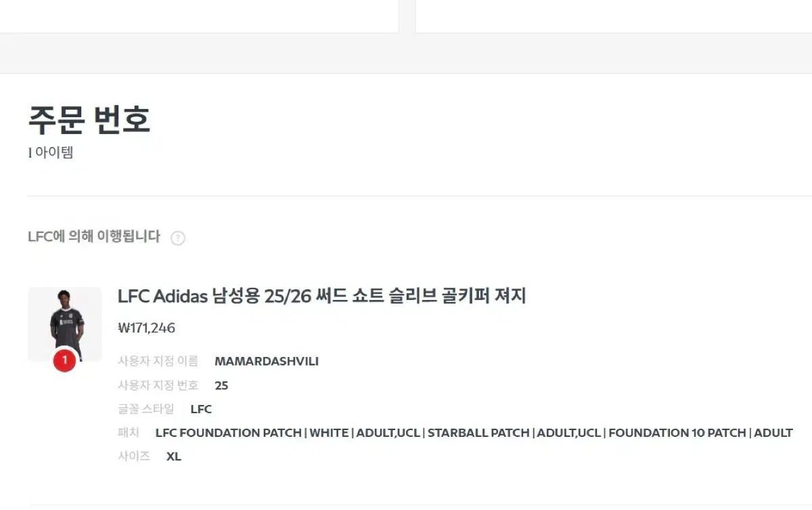Click the top-left white card panel
Screen dimensions: 812x510
199,15
